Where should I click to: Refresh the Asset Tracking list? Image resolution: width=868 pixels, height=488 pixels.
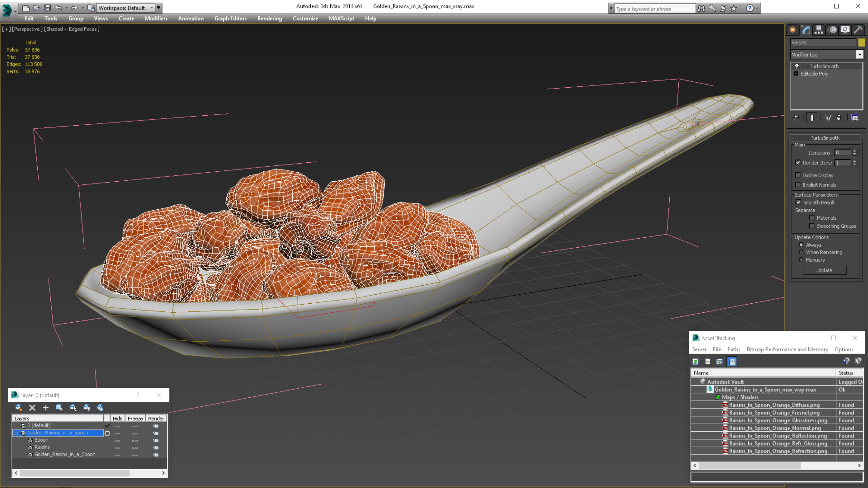(x=696, y=362)
